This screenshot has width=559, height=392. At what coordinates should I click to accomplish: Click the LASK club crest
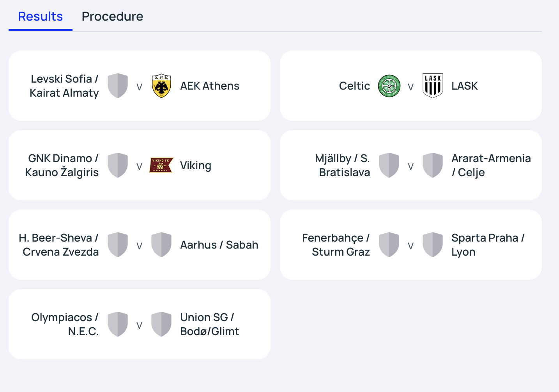point(433,86)
